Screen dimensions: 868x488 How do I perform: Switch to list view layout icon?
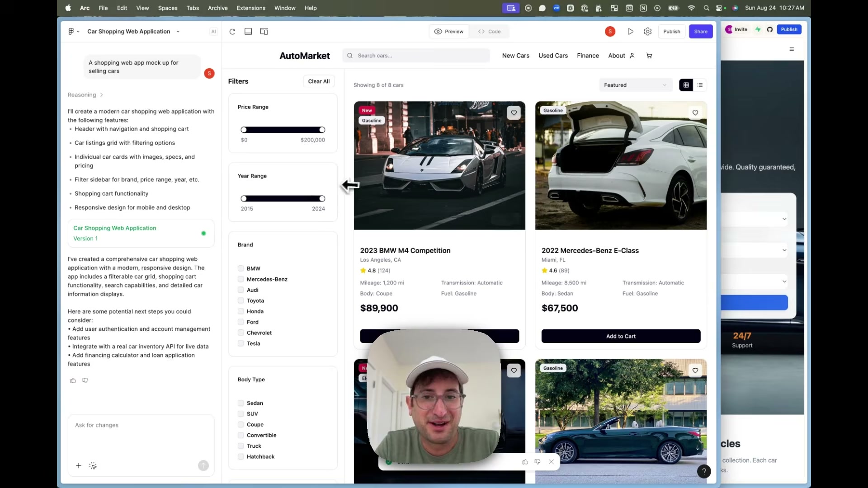click(x=700, y=85)
